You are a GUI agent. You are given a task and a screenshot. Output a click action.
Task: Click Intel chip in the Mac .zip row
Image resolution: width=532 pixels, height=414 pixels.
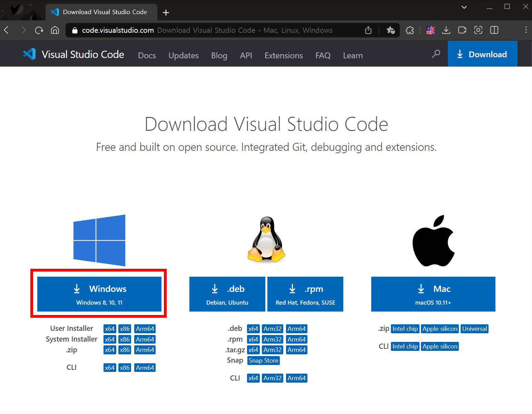(405, 329)
